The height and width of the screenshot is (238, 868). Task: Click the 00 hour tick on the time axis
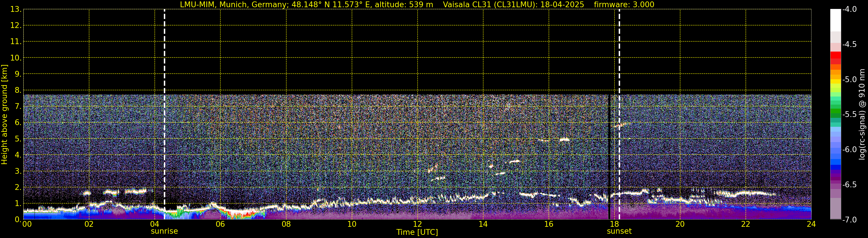click(x=26, y=224)
